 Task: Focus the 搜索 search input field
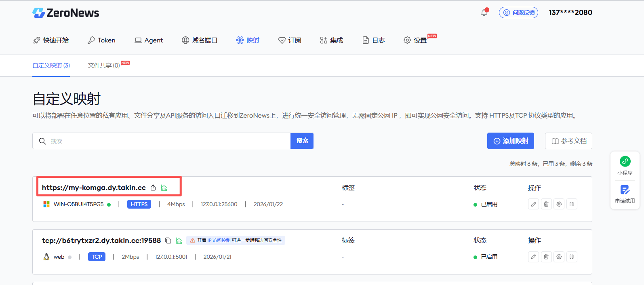point(162,141)
